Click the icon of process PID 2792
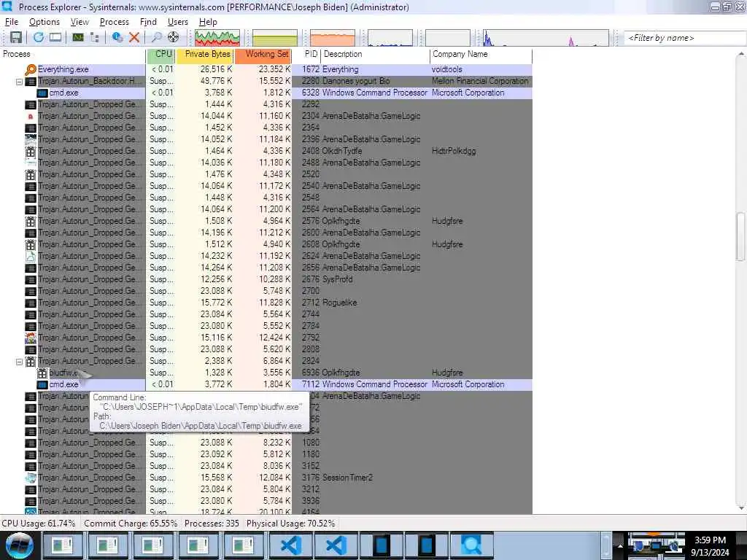 click(31, 338)
